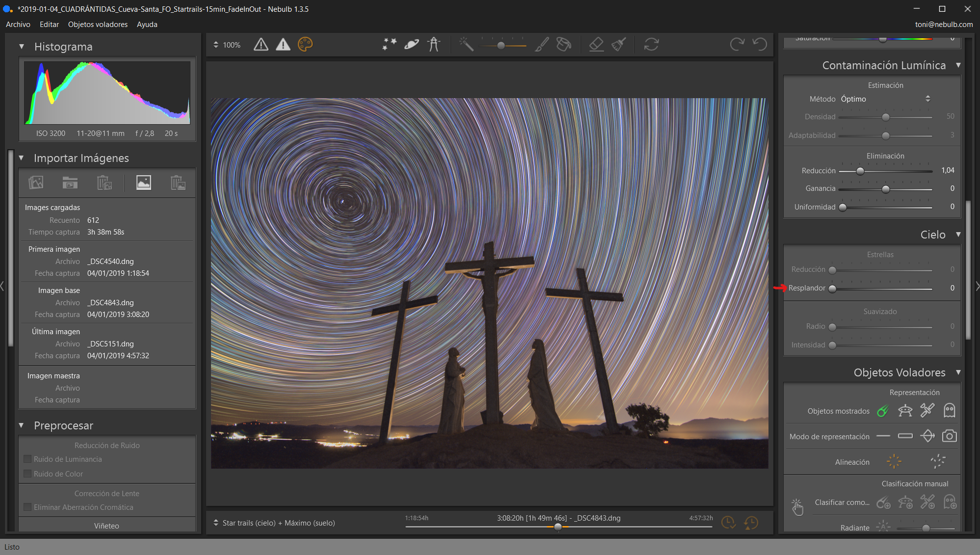Enable Ruido de Color checkbox
980x555 pixels.
tap(28, 474)
